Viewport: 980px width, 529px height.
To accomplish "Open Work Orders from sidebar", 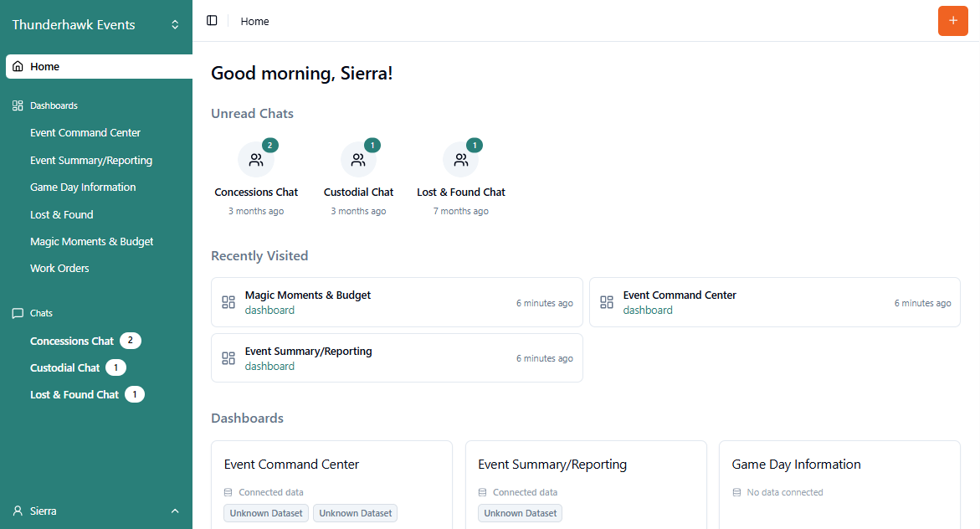I will pyautogui.click(x=59, y=269).
